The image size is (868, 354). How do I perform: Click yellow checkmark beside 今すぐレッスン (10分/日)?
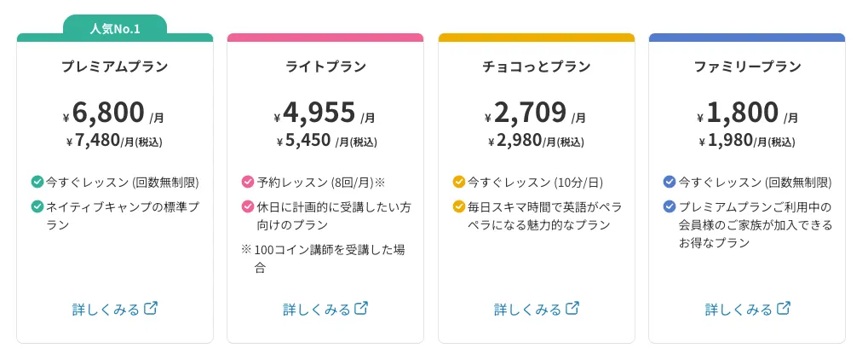click(x=459, y=182)
